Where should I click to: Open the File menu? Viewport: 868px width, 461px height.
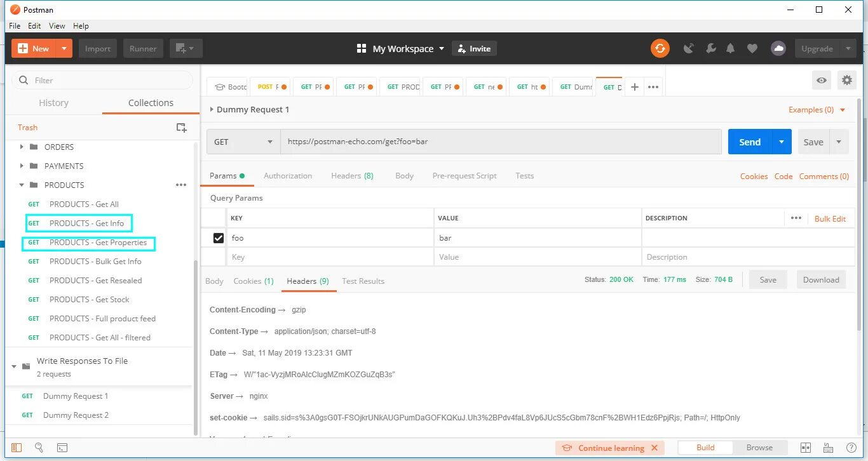point(15,26)
